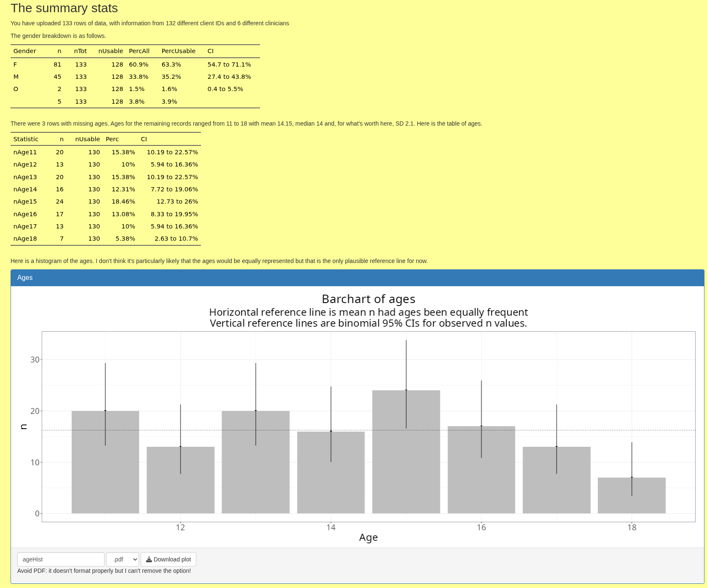Screen dimensions: 707x588
Task: Select the nAge15 row label
Action: point(25,201)
